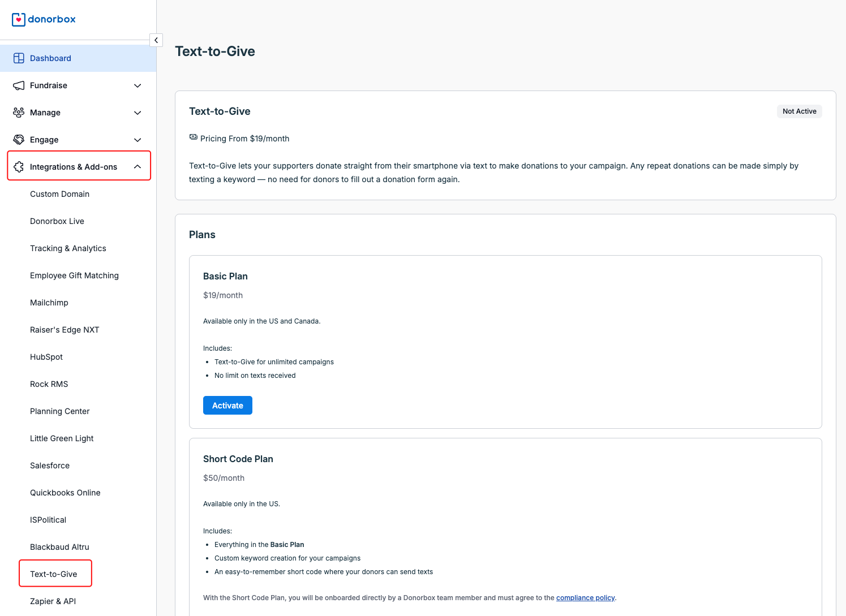This screenshot has width=846, height=616.
Task: Click the Not Active status badge
Action: point(800,111)
